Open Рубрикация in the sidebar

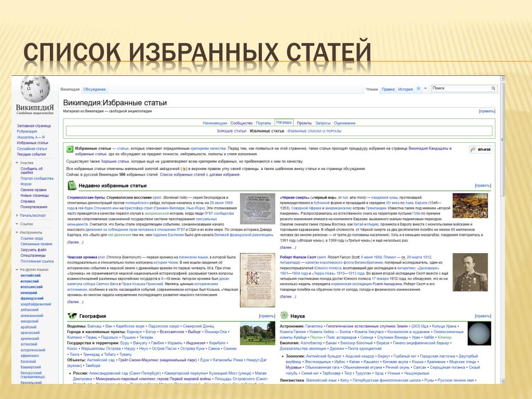point(27,131)
